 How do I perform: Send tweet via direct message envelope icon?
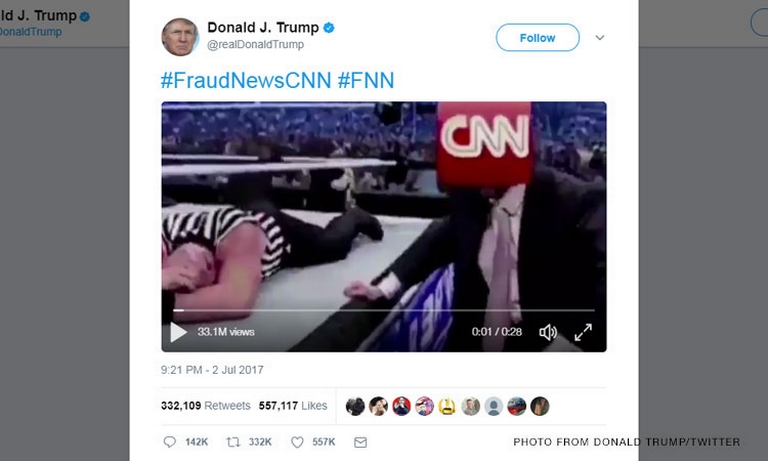coord(360,442)
